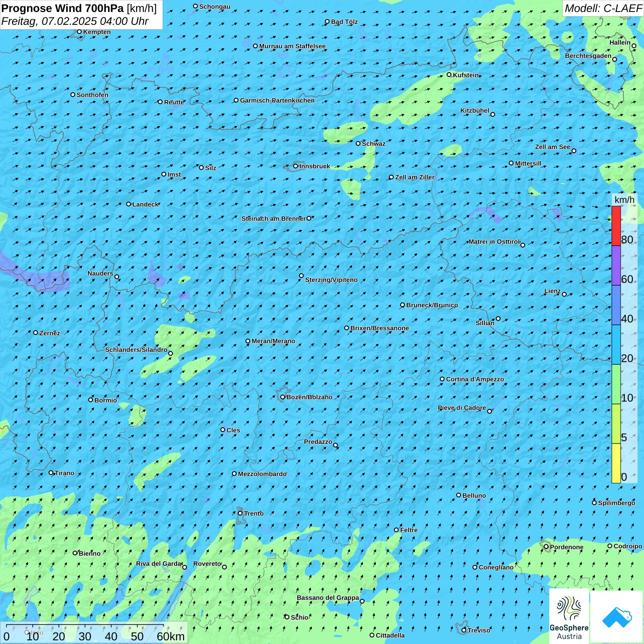Select the red 80 km/h legend swatch
This screenshot has height=644, width=644.
coord(616,226)
